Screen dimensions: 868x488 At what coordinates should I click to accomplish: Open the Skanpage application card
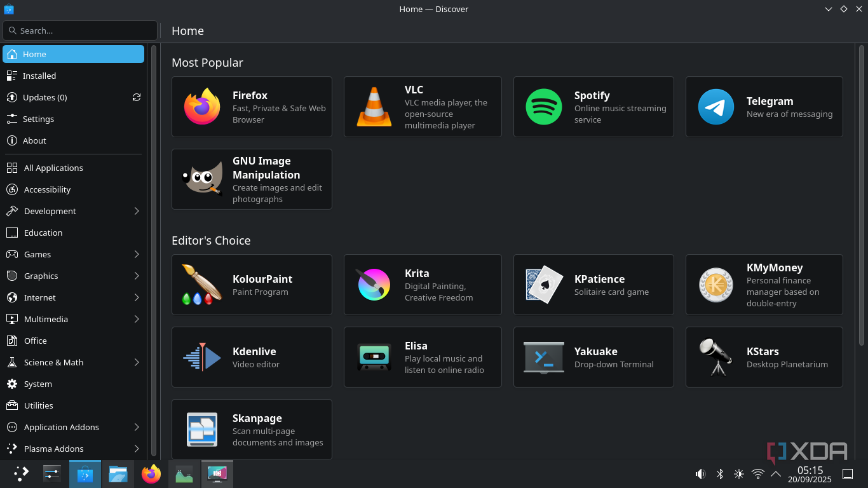tap(252, 430)
